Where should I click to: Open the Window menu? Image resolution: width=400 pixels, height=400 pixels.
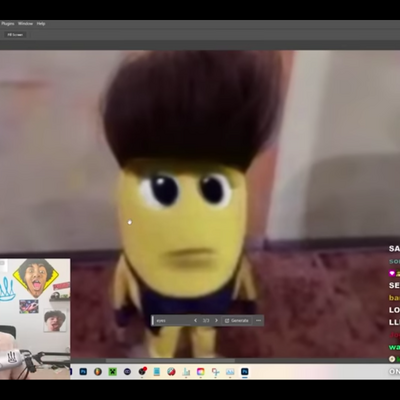click(x=25, y=24)
